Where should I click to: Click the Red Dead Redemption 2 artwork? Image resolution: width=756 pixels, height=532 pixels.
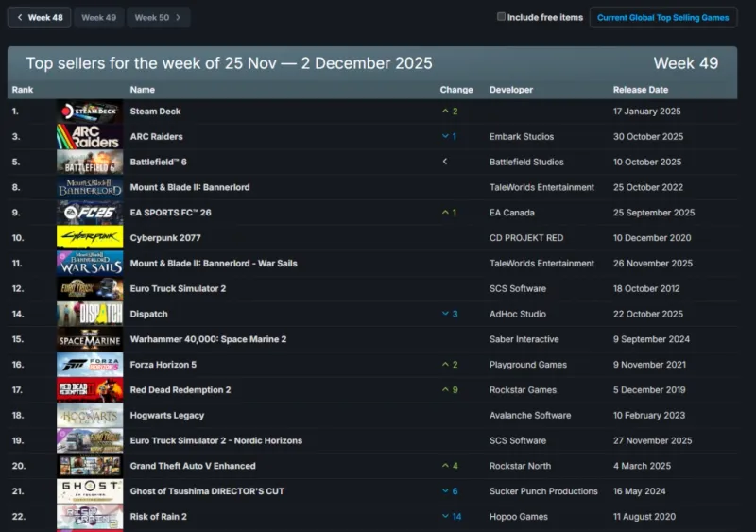click(90, 389)
